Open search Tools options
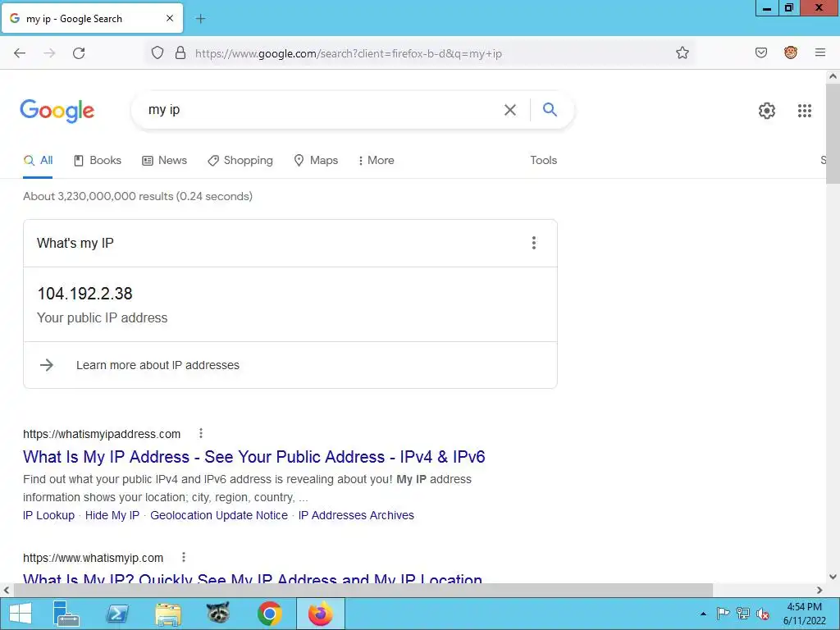Image resolution: width=840 pixels, height=630 pixels. [543, 160]
